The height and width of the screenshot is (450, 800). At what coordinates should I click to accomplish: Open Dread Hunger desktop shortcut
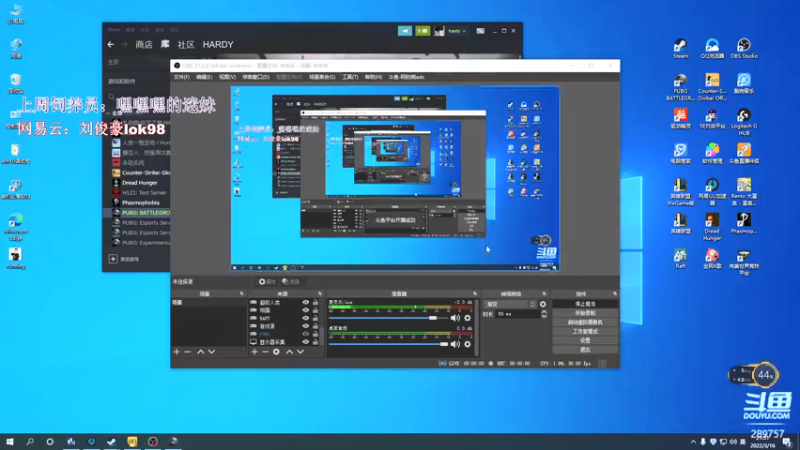(x=712, y=227)
